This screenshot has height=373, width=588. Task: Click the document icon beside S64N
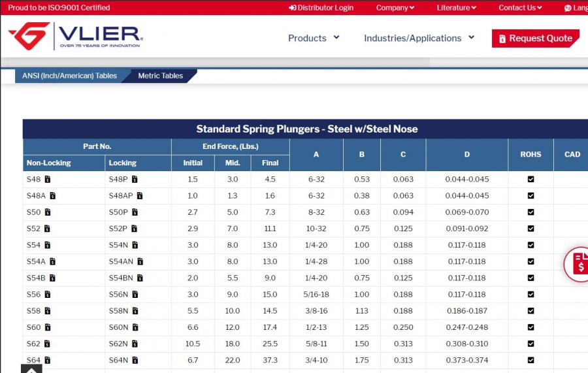[135, 360]
